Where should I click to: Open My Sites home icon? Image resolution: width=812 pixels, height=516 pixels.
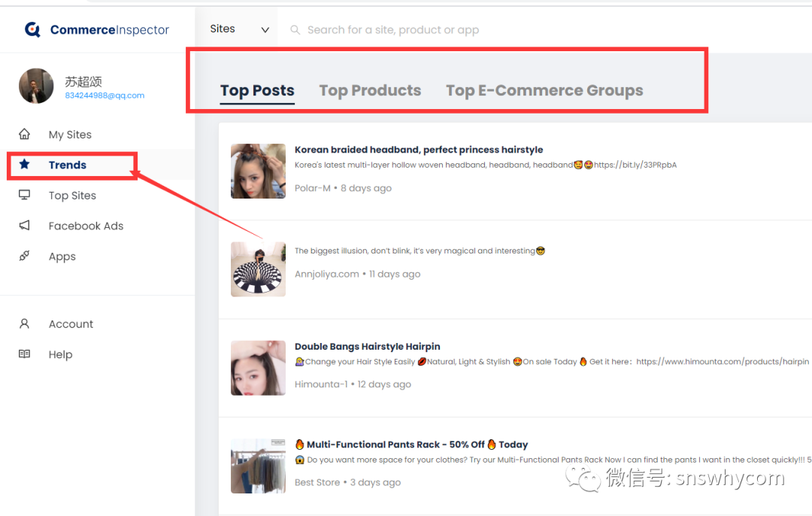click(x=25, y=134)
